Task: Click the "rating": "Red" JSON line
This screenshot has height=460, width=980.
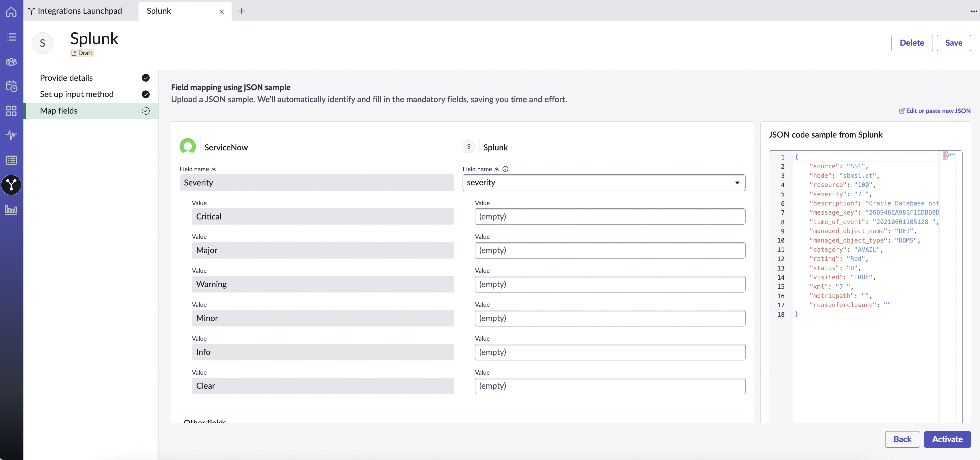Action: point(838,259)
